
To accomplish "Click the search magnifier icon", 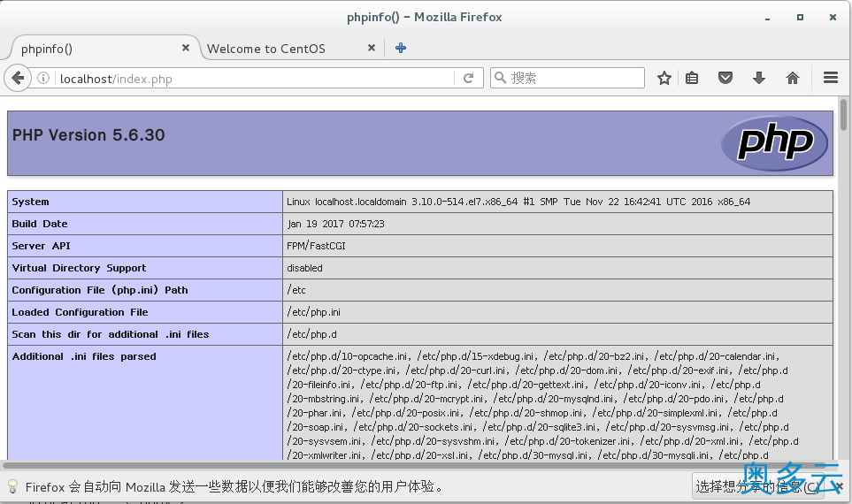I will pyautogui.click(x=500, y=78).
